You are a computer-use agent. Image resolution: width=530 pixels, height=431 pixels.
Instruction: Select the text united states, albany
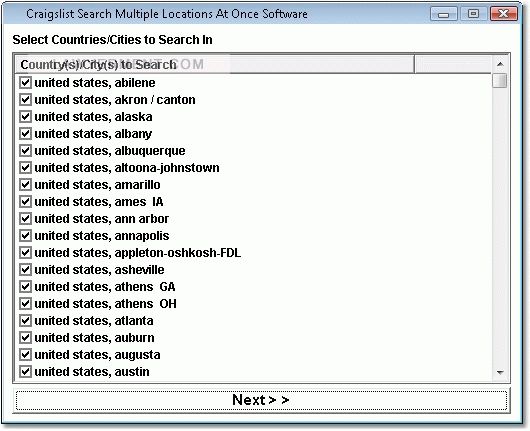pos(93,134)
